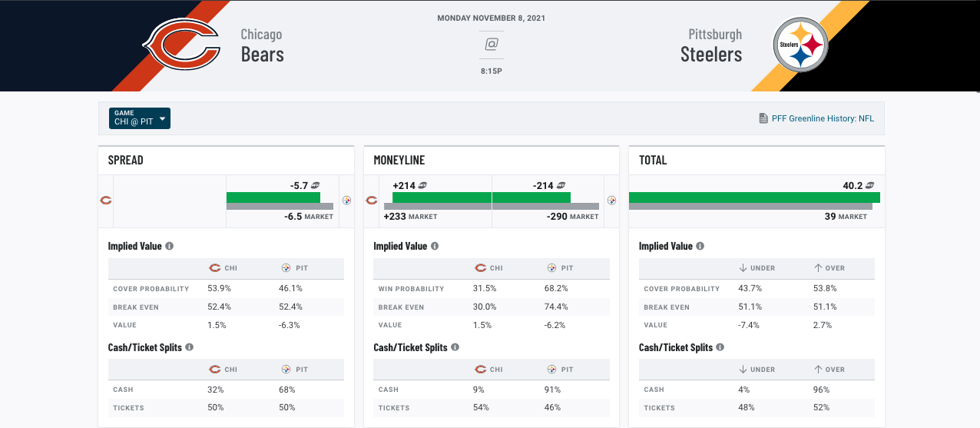The height and width of the screenshot is (428, 980).
Task: Click the green -5.7 spread bar
Action: coord(273,197)
